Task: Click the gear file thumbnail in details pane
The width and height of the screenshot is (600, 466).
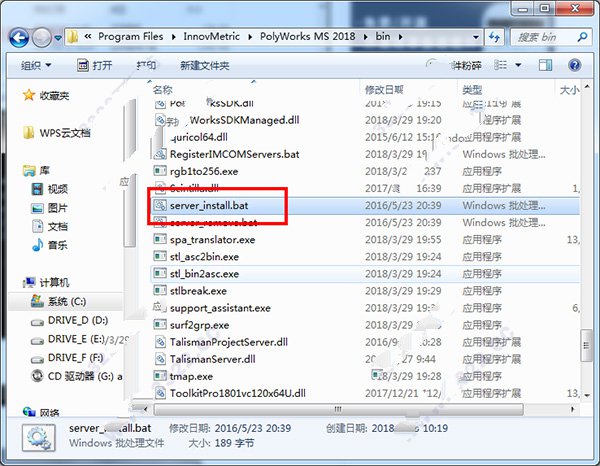Action: click(x=39, y=438)
